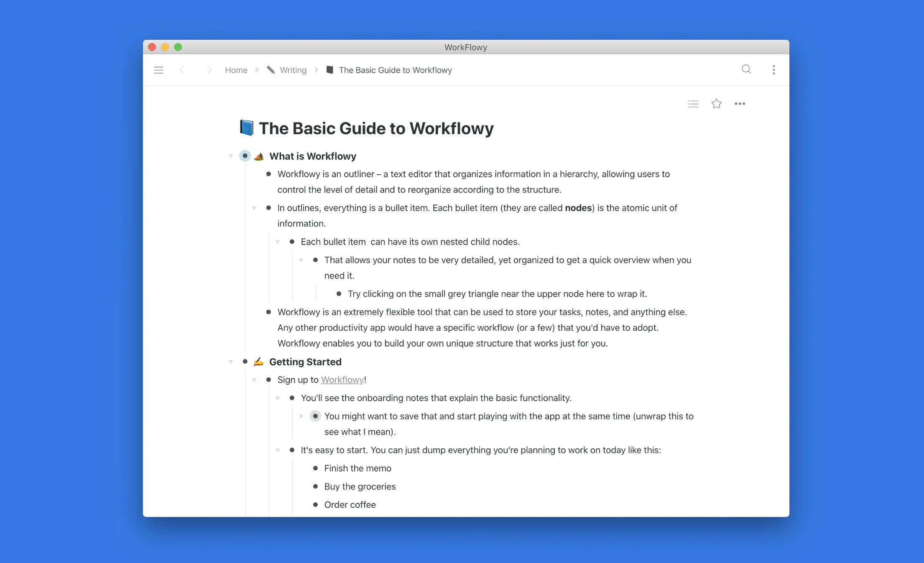
Task: Go to Home in breadcrumb
Action: point(236,70)
